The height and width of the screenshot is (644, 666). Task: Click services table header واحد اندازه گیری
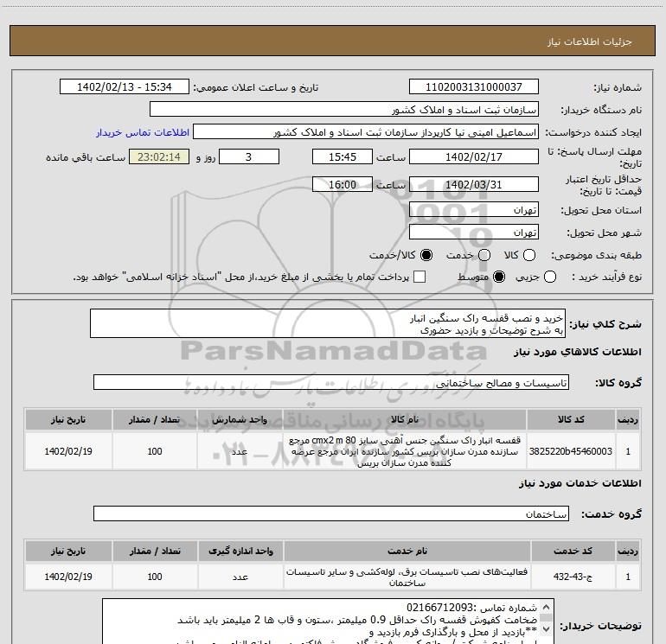(x=240, y=551)
